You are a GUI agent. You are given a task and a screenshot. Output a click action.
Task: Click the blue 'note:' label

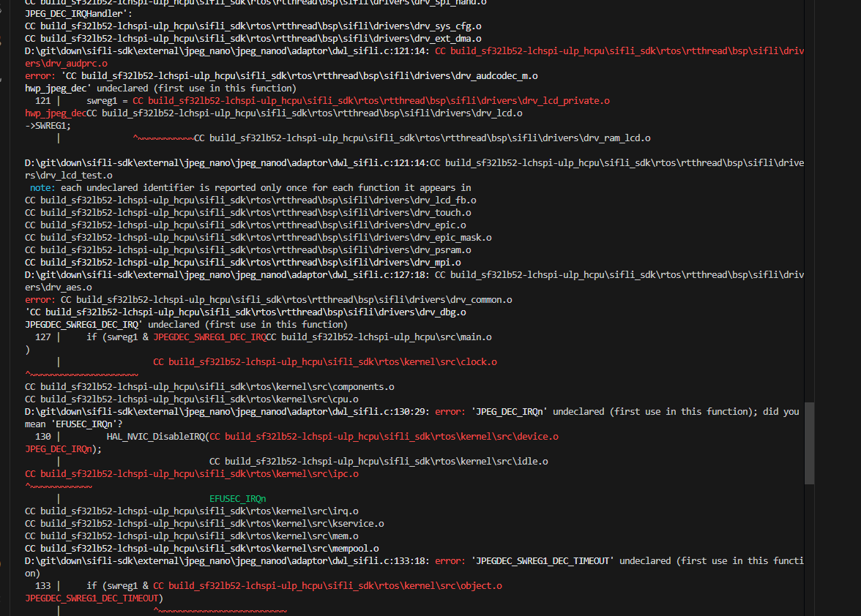pyautogui.click(x=43, y=188)
